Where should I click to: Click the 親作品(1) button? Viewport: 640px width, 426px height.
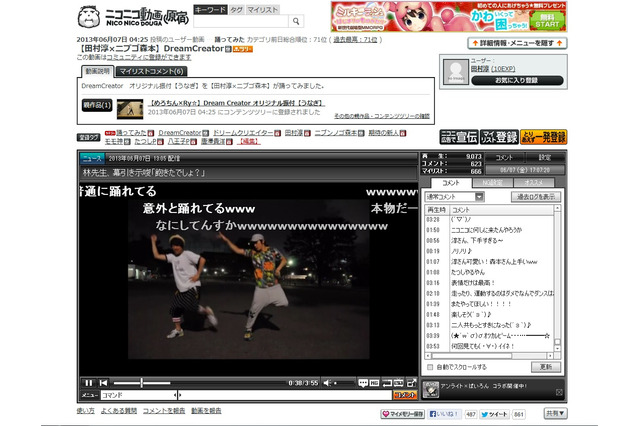click(x=97, y=105)
